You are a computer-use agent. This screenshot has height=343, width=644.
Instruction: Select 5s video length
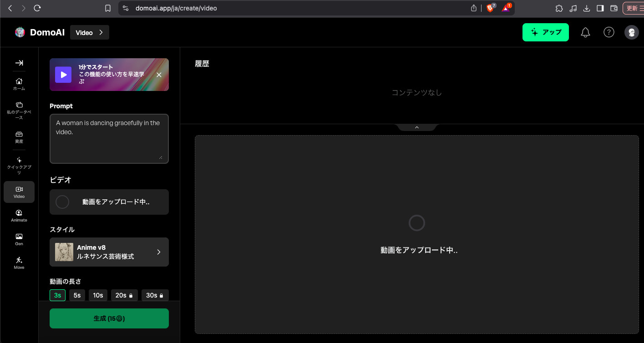77,295
